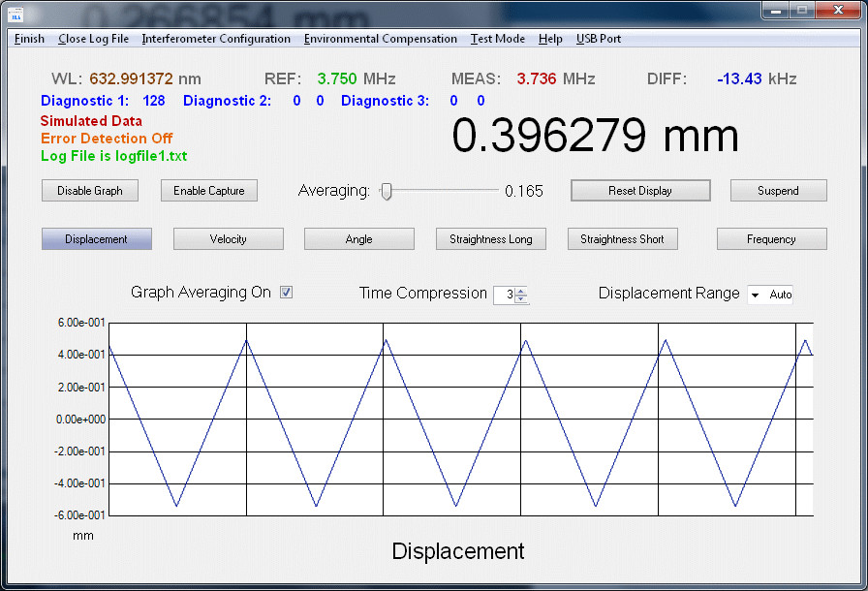Click the averaging value 0.165
This screenshot has height=591, width=868.
524,192
